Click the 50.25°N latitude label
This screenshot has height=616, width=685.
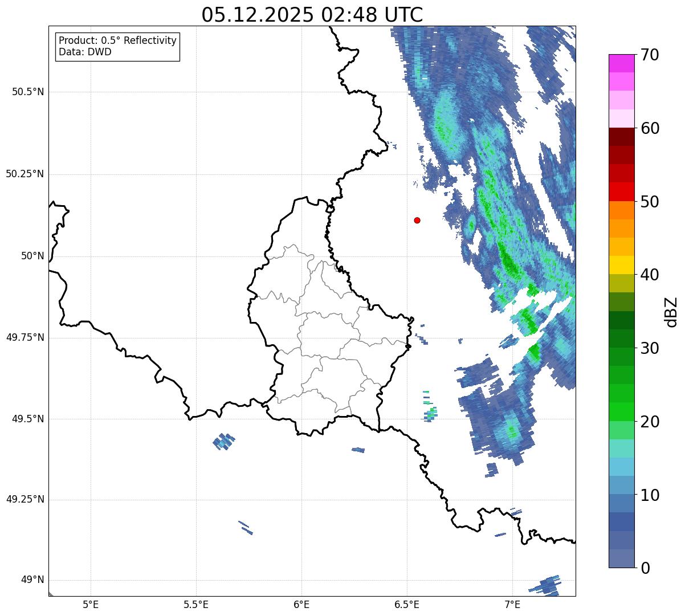(25, 174)
